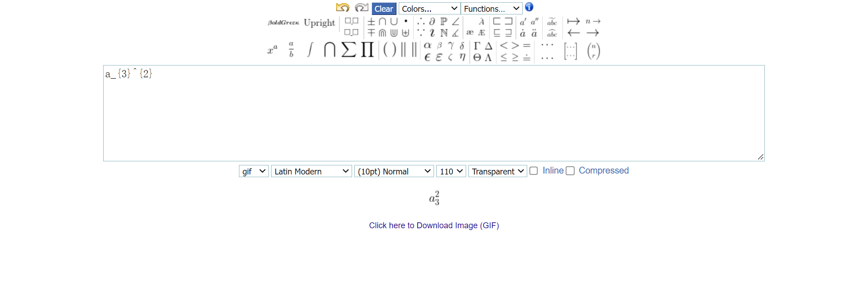
Task: Insert the Greek alpha letter
Action: [x=427, y=45]
